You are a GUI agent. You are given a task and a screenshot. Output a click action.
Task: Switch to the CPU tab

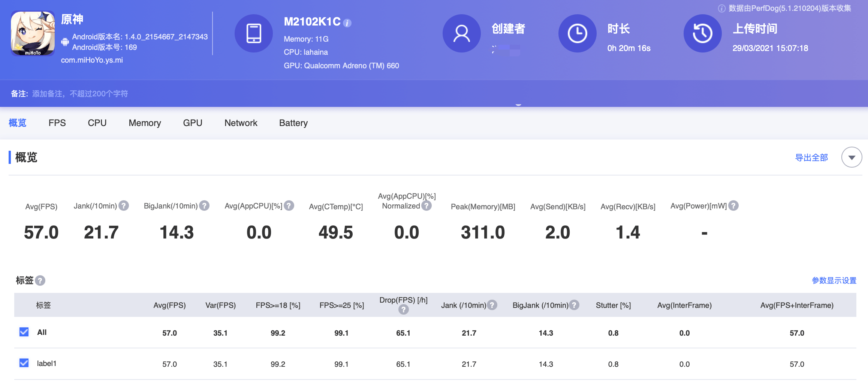[x=97, y=123]
